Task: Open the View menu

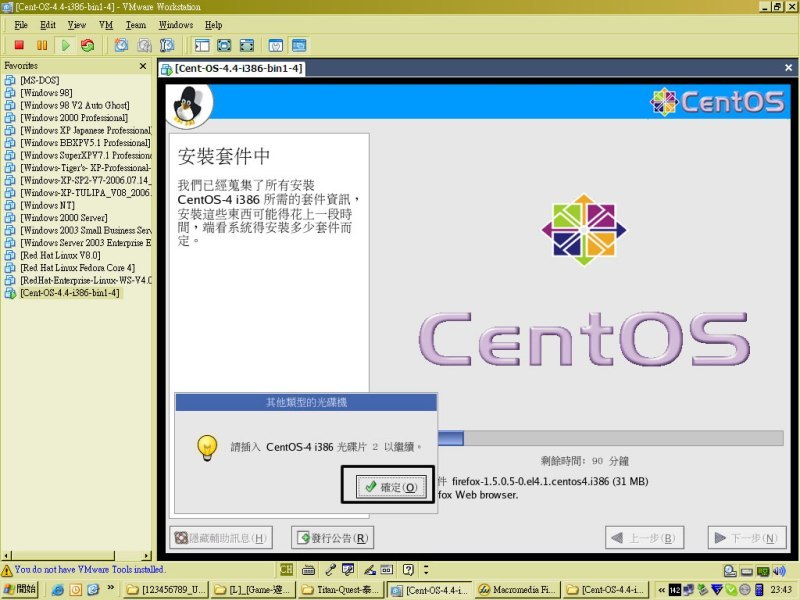Action: [x=77, y=25]
